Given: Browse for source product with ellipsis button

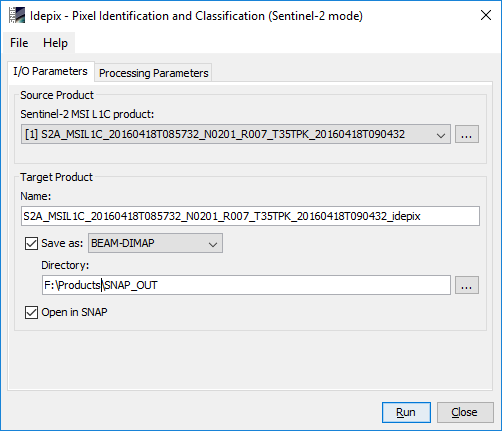Looking at the screenshot, I should click(467, 134).
